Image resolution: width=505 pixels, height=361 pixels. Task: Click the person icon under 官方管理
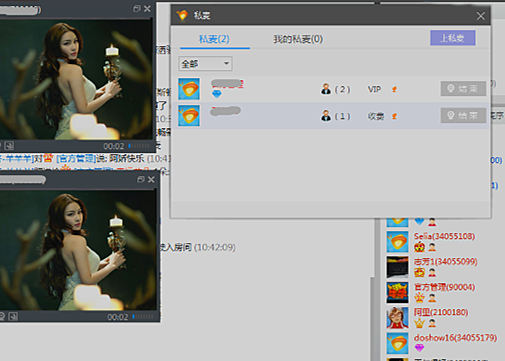coord(432,298)
